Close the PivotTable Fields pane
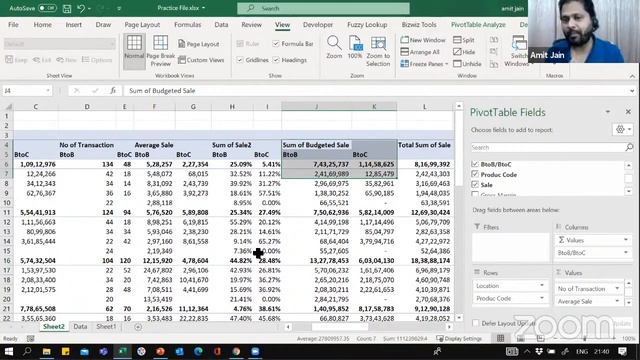 [628, 111]
